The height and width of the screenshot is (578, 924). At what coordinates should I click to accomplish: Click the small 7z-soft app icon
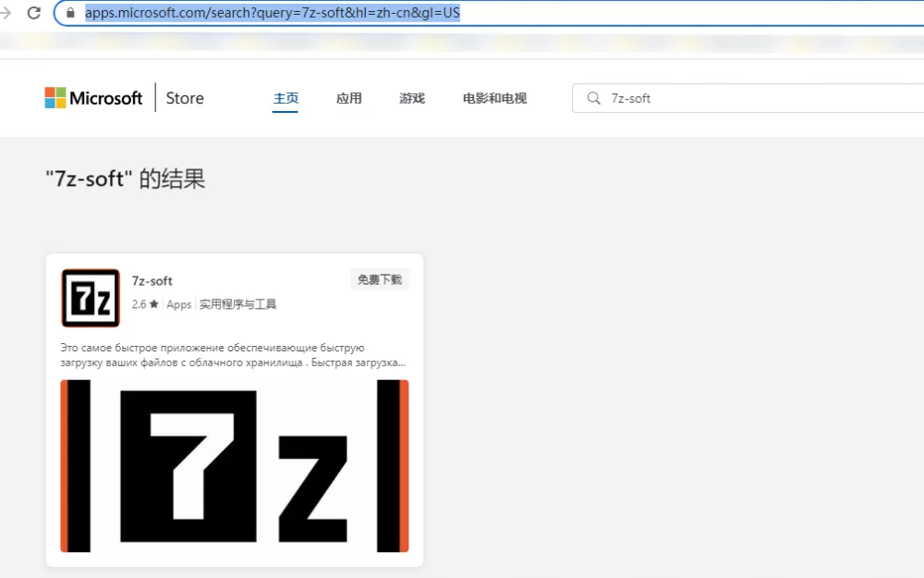coord(91,298)
